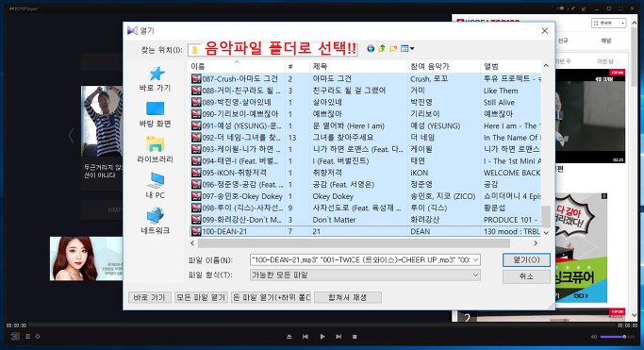The height and width of the screenshot is (350, 644).
Task: Open video thumbnail in side panel
Action: click(590, 116)
